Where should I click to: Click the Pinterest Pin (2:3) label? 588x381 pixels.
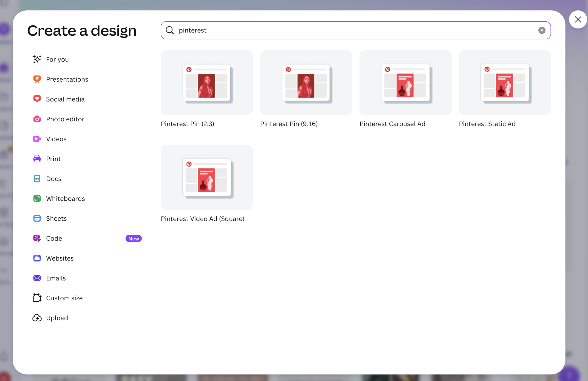(187, 124)
